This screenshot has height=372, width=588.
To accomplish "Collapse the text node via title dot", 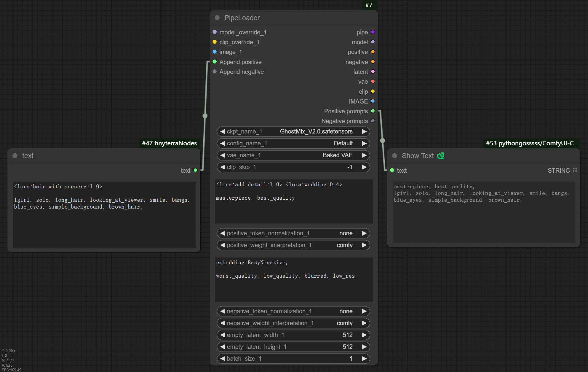I will [x=15, y=156].
